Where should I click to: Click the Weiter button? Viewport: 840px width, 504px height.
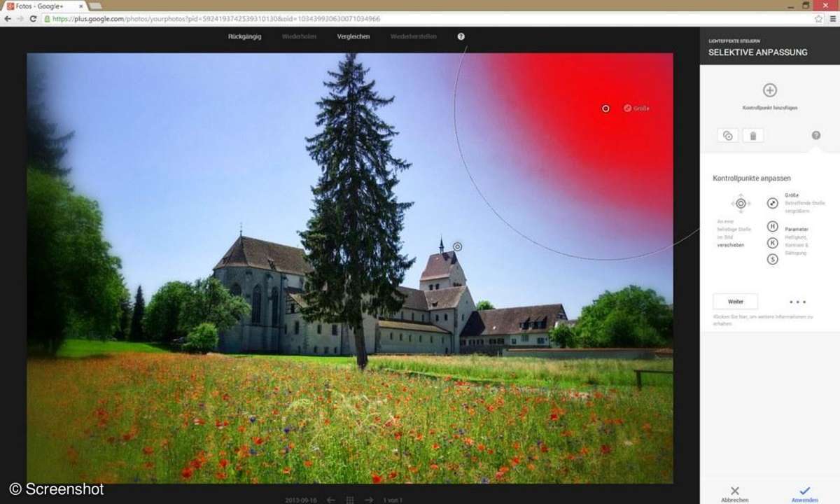pos(735,302)
